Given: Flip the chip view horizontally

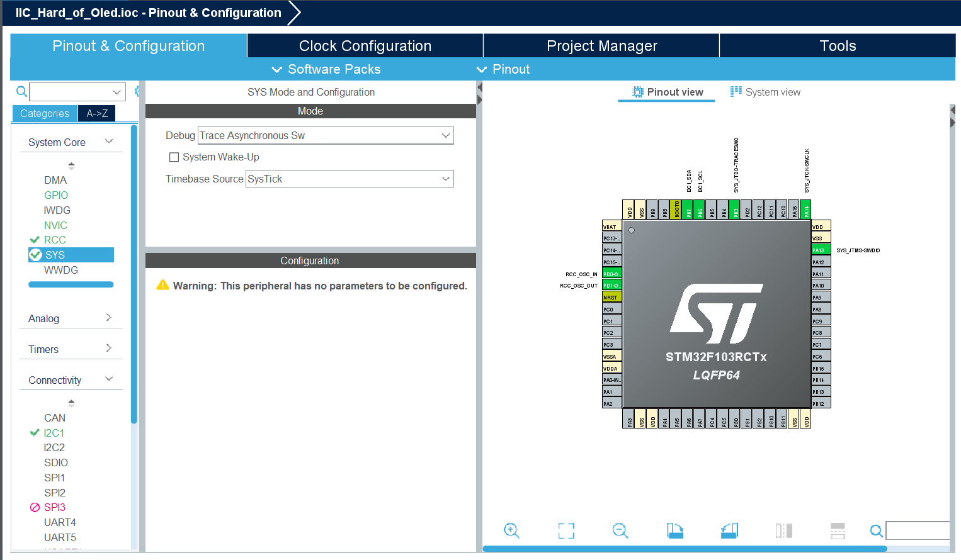Looking at the screenshot, I should point(784,530).
